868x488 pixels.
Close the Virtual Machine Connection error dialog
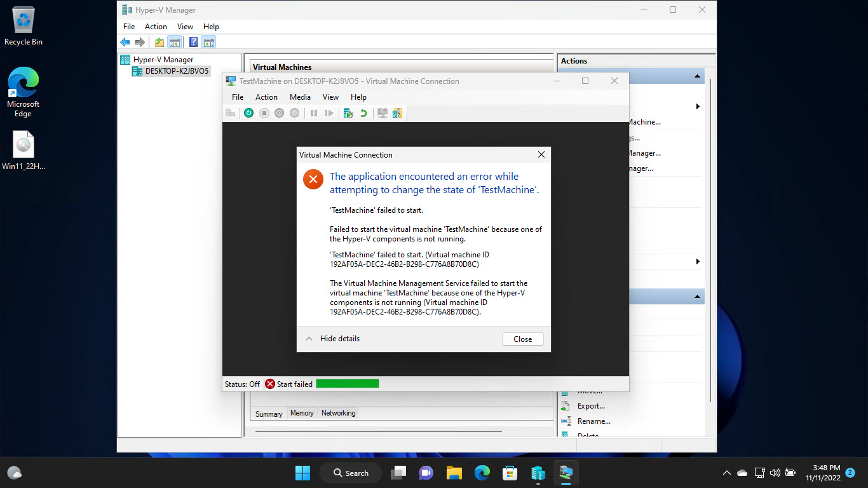[x=522, y=339]
